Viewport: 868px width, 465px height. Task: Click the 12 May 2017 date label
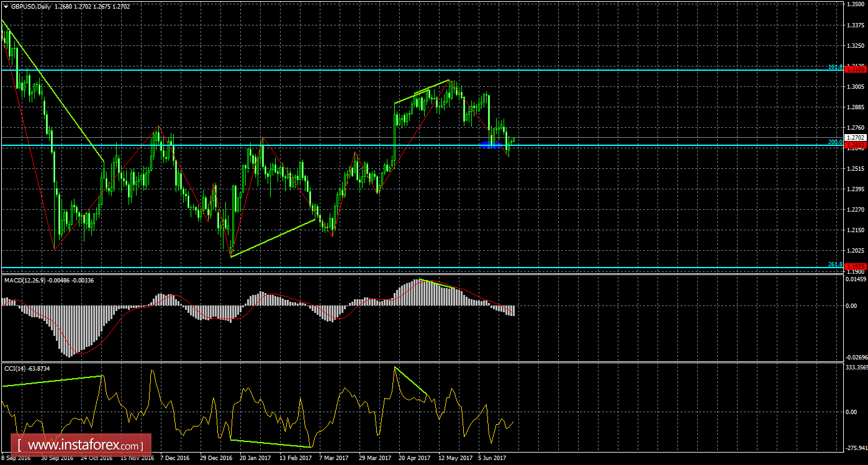coord(454,458)
